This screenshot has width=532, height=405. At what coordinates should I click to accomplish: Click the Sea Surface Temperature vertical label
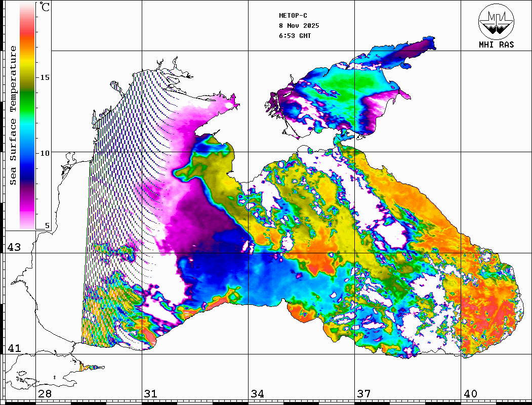[14, 115]
